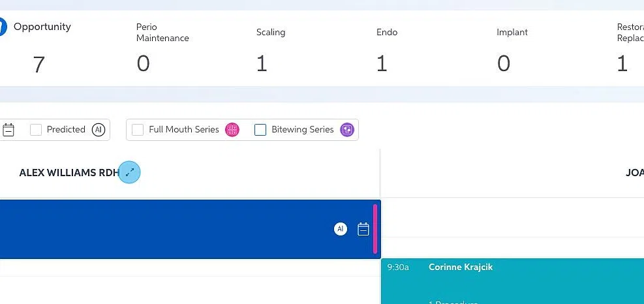The image size is (644, 304).
Task: Click the Alex Williams RDH column header
Action: pos(69,172)
